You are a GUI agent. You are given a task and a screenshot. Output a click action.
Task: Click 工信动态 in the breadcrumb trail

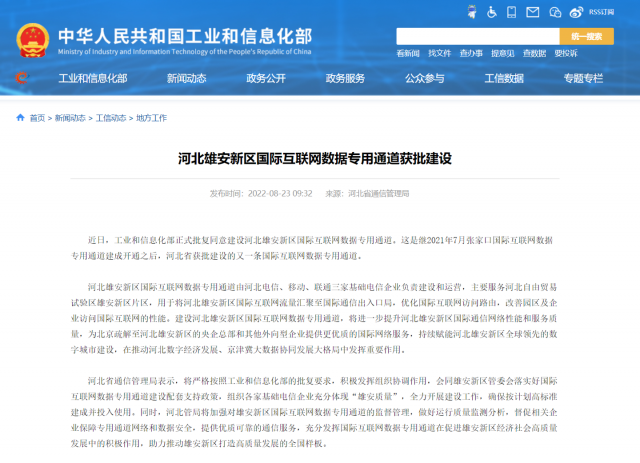click(x=110, y=117)
